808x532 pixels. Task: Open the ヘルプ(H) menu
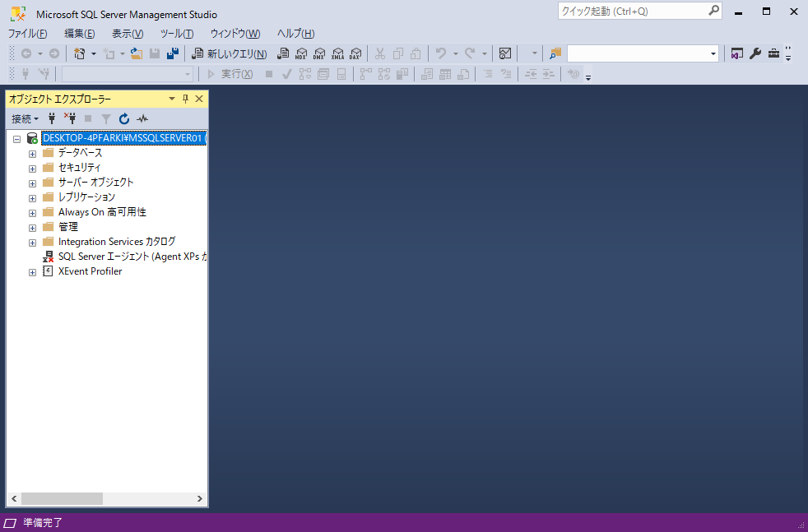click(295, 34)
